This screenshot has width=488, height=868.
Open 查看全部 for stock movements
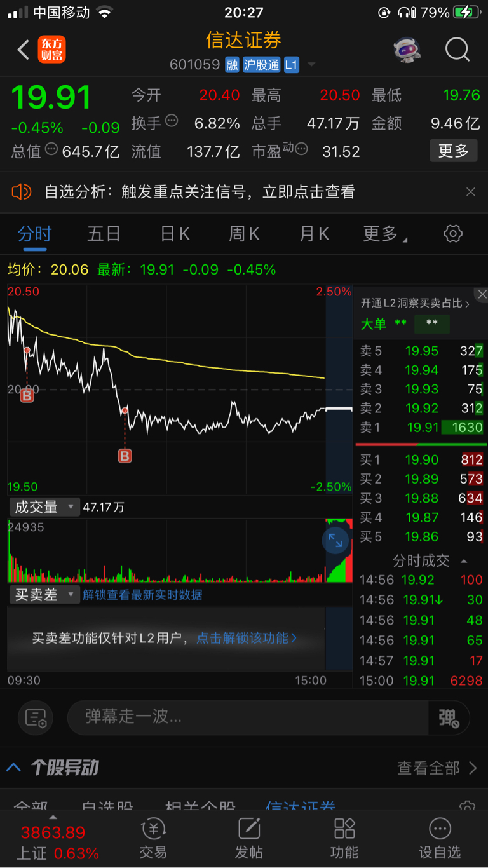point(437,768)
